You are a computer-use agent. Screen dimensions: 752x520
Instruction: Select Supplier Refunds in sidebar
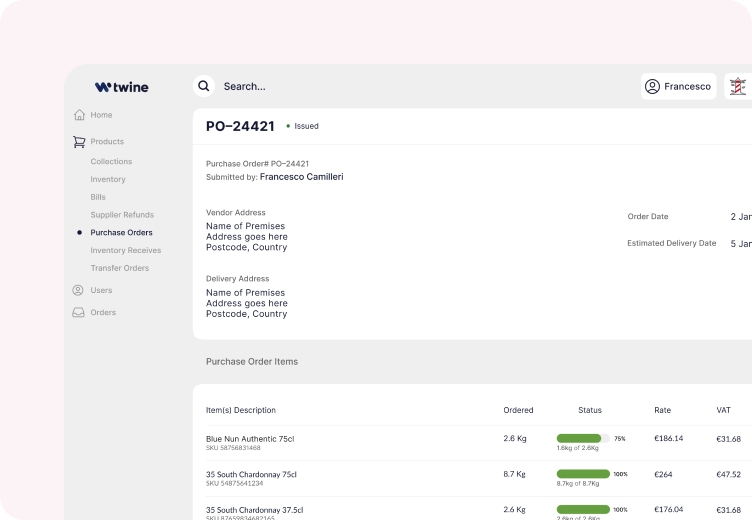tap(122, 215)
